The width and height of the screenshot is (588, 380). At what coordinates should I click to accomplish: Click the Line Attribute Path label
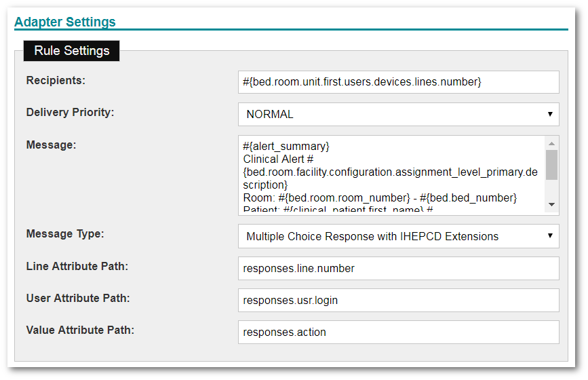[77, 266]
